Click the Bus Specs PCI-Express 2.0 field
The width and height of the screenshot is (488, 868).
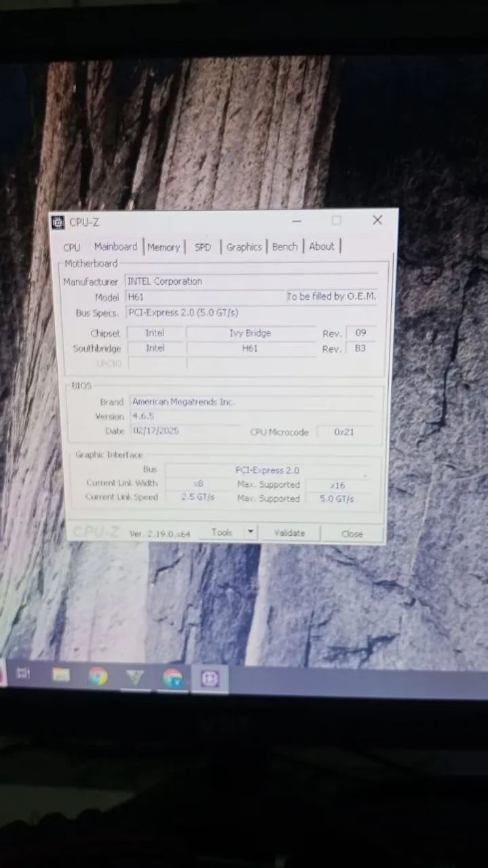tap(251, 313)
